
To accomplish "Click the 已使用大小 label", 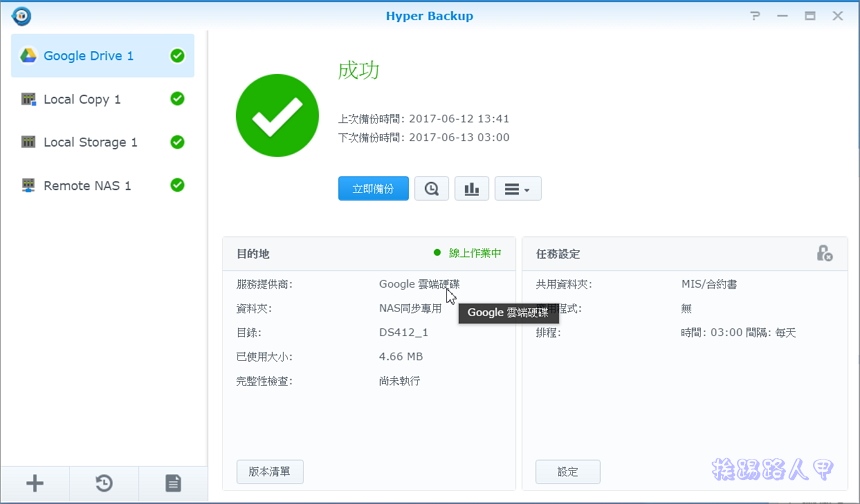I will (x=264, y=356).
